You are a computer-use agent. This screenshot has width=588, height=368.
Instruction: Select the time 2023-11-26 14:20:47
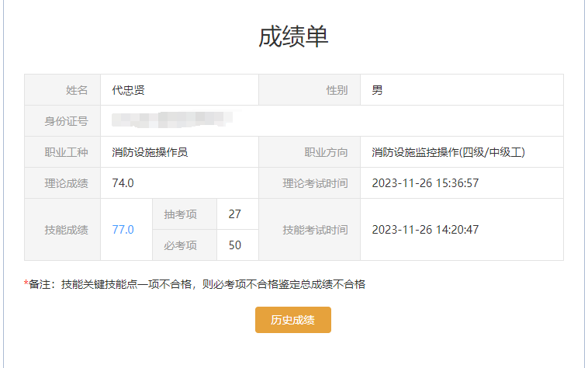pyautogui.click(x=425, y=230)
